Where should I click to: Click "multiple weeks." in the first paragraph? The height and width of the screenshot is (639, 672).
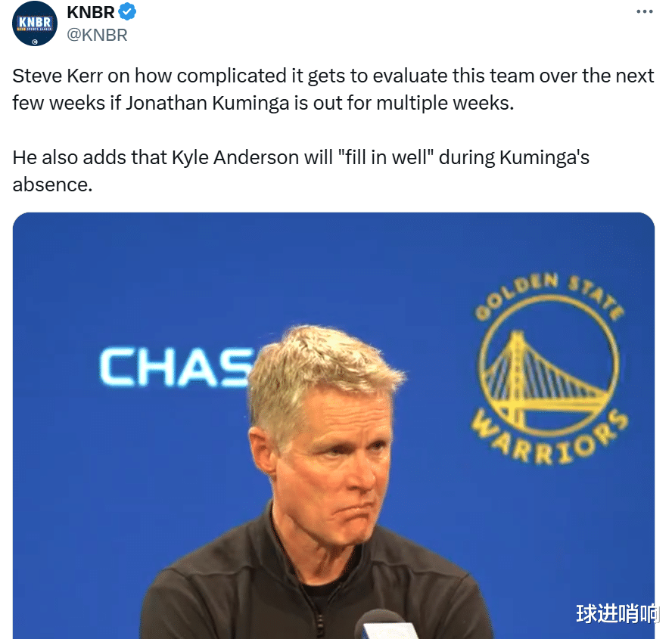pos(445,103)
